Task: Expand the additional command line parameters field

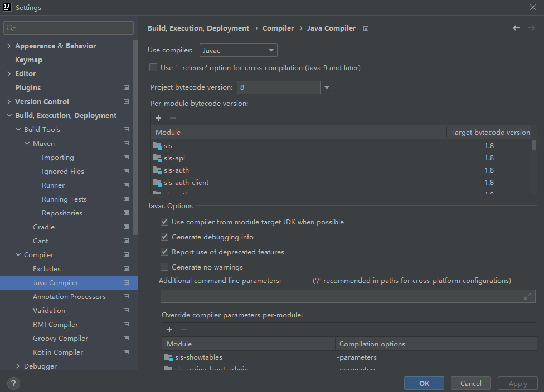Action: 528,296
